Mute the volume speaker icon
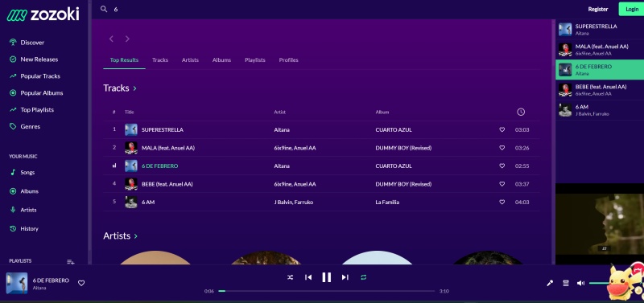Image resolution: width=644 pixels, height=303 pixels. pos(580,283)
